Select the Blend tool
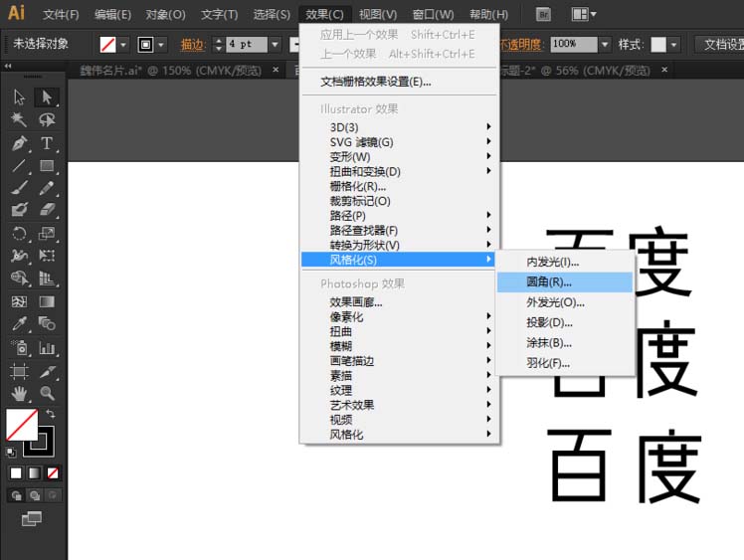 click(47, 323)
